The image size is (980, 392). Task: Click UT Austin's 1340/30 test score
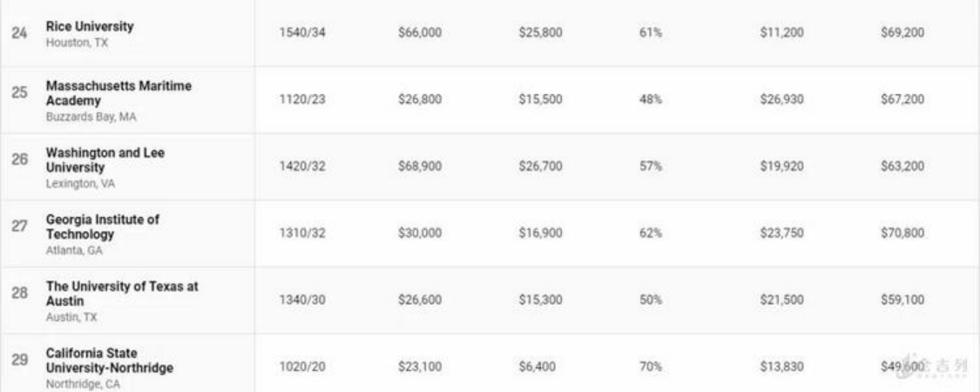pos(302,300)
